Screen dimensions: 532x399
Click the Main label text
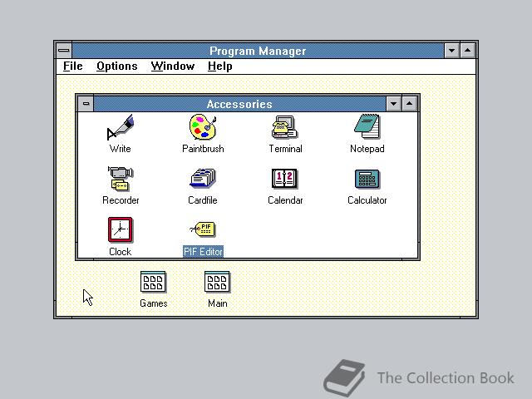click(218, 303)
